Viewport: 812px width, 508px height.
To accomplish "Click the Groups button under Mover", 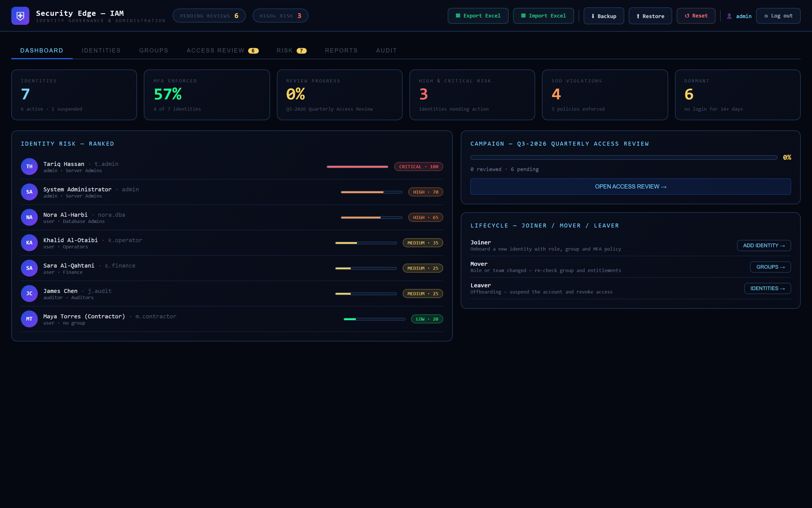I will 770,267.
